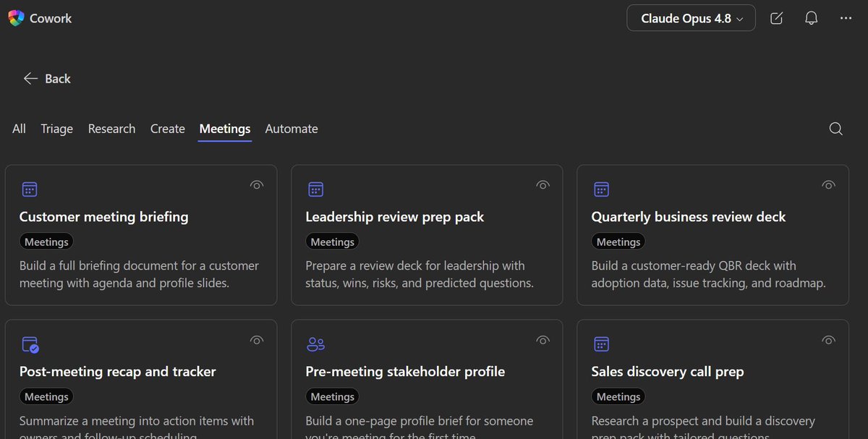The width and height of the screenshot is (868, 439).
Task: Click the Post-meeting recap checkmark calendar icon
Action: [x=30, y=344]
